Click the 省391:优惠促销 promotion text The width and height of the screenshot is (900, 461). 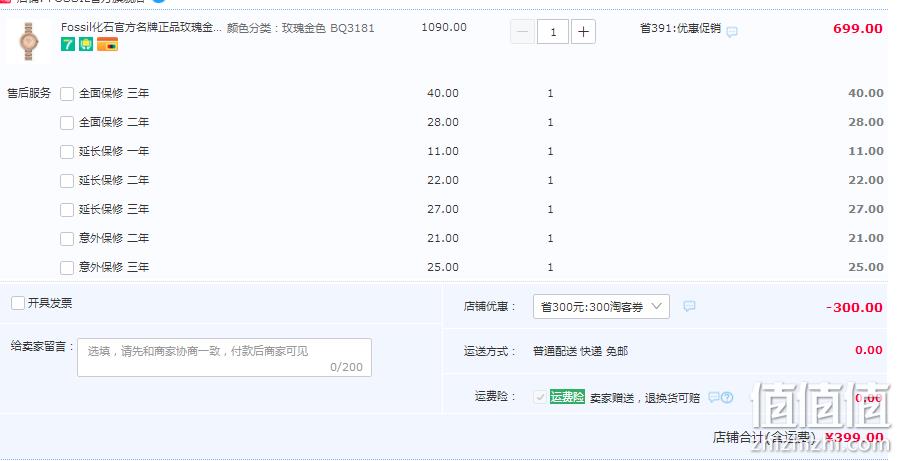pos(680,28)
